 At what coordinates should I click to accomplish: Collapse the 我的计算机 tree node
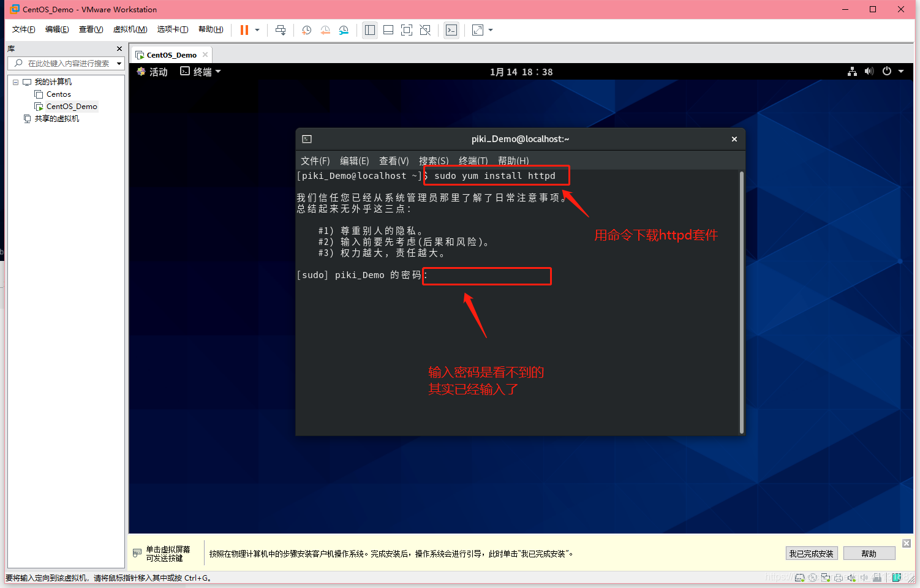(x=16, y=82)
